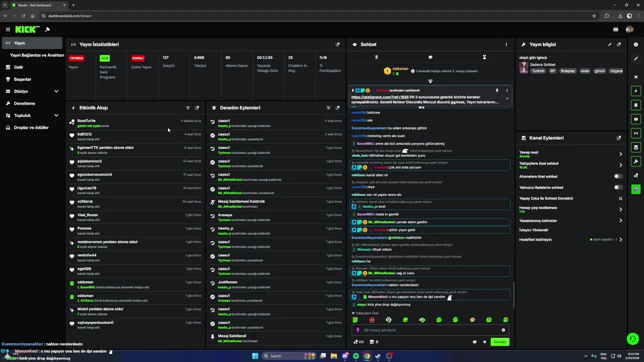The image size is (644, 362).
Task: Open Hesap yaşı kısıtlaması settings
Action: point(571,209)
